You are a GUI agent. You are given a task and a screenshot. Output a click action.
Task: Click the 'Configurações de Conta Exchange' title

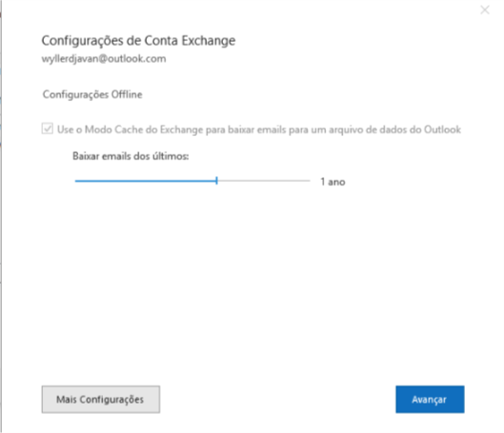[138, 41]
